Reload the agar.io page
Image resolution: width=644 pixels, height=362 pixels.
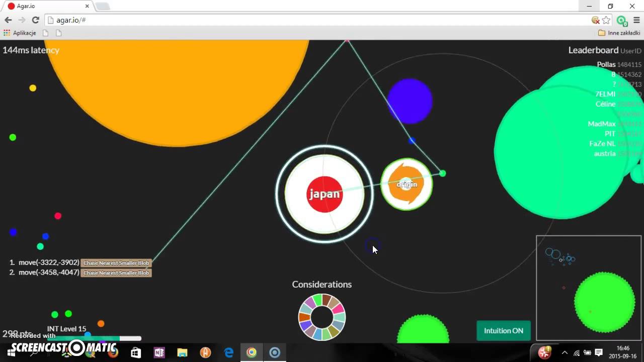point(35,20)
